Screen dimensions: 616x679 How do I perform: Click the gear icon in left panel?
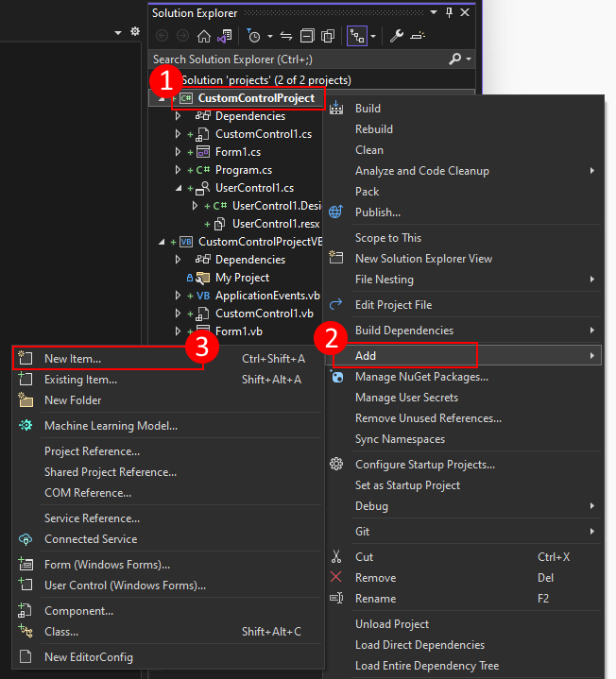(x=135, y=31)
